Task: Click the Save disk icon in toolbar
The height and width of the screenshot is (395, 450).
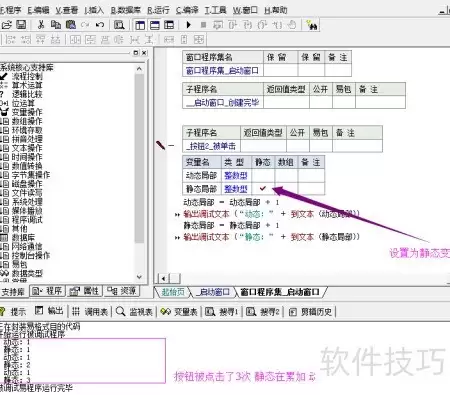Action: pyautogui.click(x=21, y=25)
